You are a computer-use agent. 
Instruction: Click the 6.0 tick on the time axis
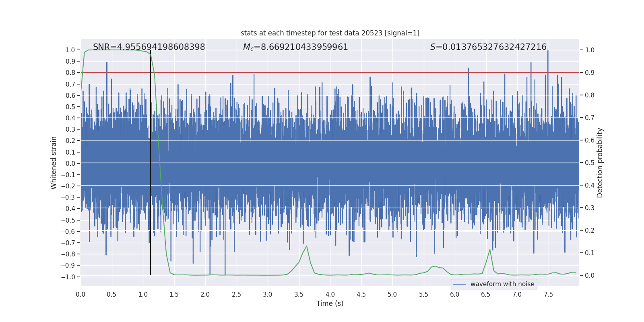pyautogui.click(x=455, y=295)
